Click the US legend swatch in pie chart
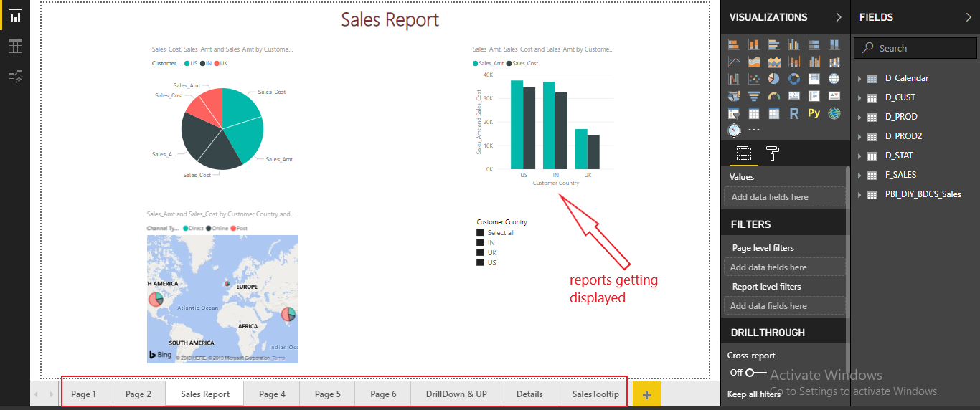980x410 pixels. click(187, 63)
